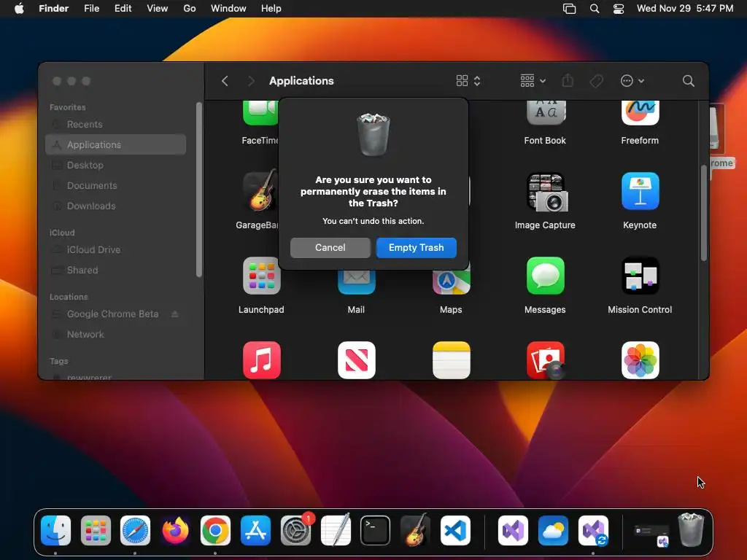Open the Mission Control app icon
This screenshot has height=560, width=747.
[640, 276]
